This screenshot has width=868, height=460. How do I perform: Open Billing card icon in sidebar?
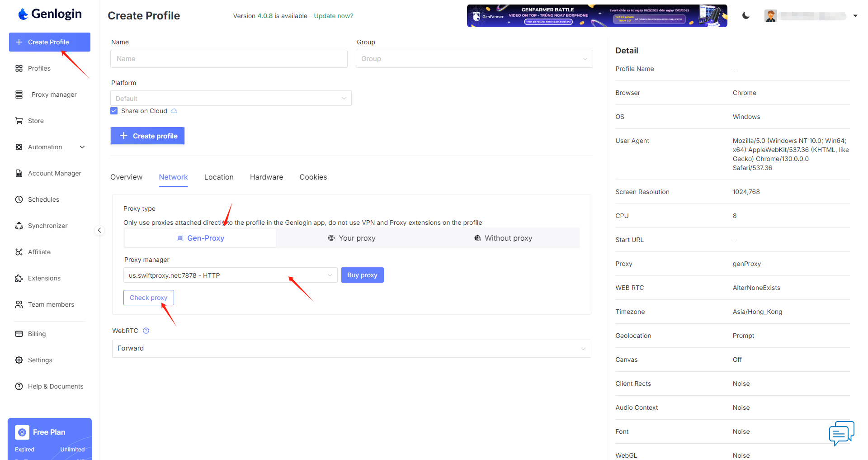tap(19, 334)
